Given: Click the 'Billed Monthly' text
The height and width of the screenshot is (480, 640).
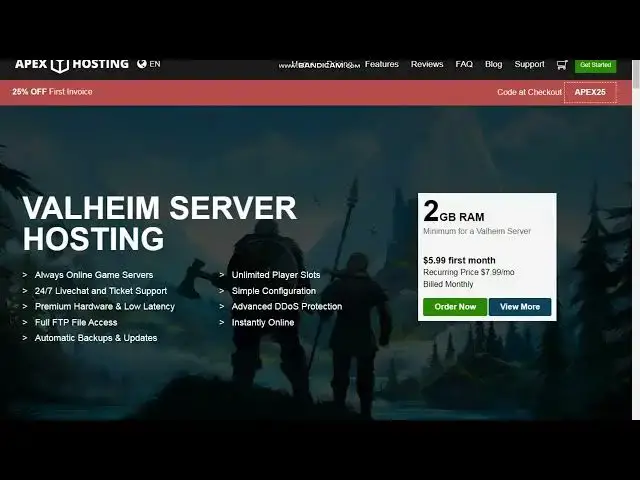Looking at the screenshot, I should pyautogui.click(x=448, y=284).
